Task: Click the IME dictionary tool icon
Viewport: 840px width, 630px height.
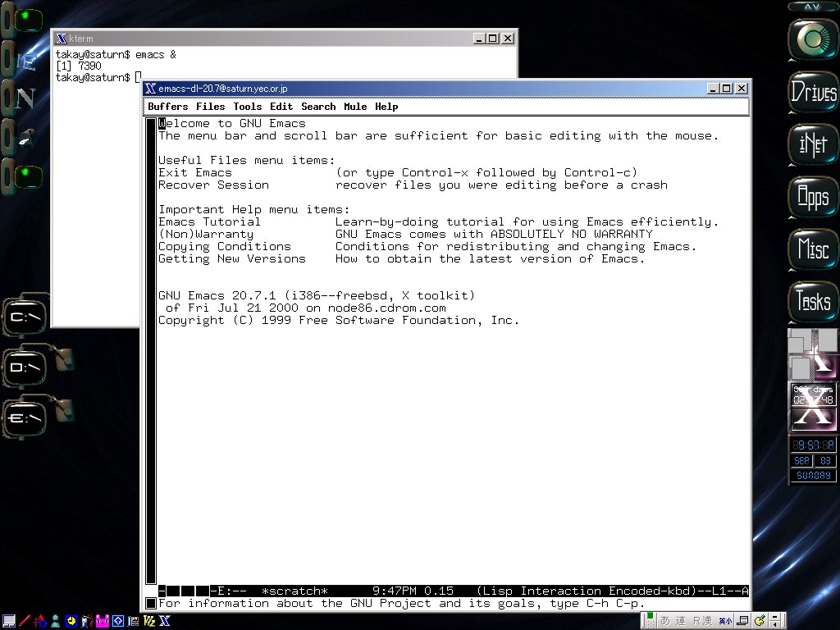Action: pyautogui.click(x=742, y=621)
